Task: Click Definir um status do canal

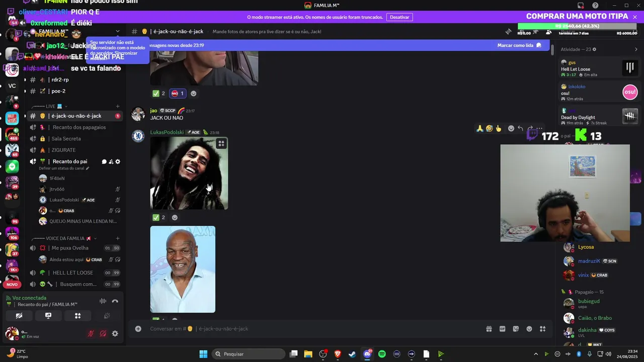Action: point(64,168)
